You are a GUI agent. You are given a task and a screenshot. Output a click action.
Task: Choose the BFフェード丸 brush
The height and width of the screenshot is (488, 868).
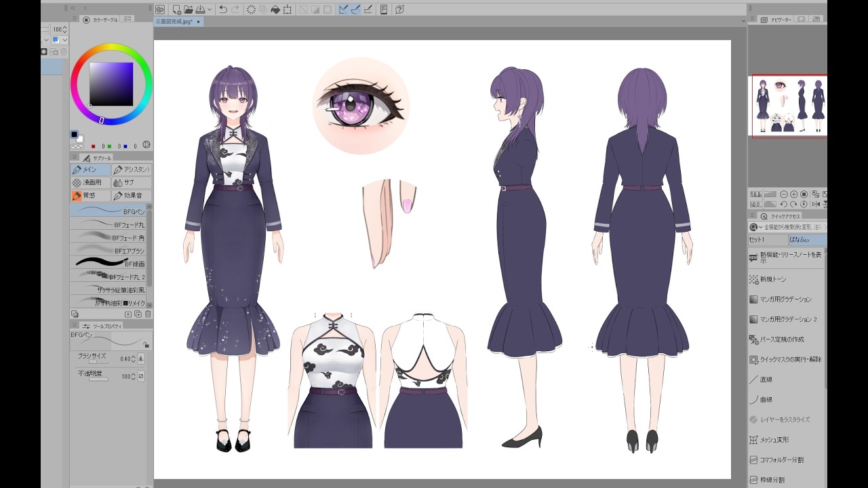click(108, 224)
